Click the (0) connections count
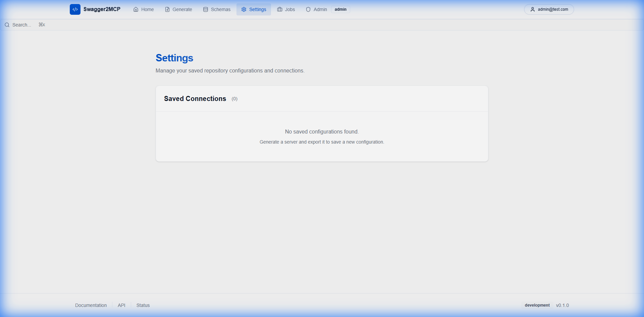The width and height of the screenshot is (644, 317). click(234, 99)
